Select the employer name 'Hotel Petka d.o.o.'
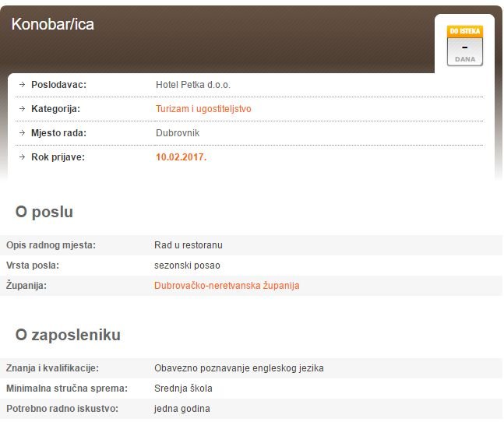 pyautogui.click(x=193, y=85)
